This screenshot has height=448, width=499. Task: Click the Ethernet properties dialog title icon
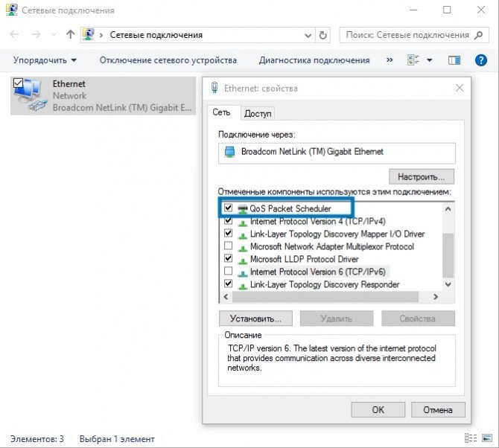(214, 87)
